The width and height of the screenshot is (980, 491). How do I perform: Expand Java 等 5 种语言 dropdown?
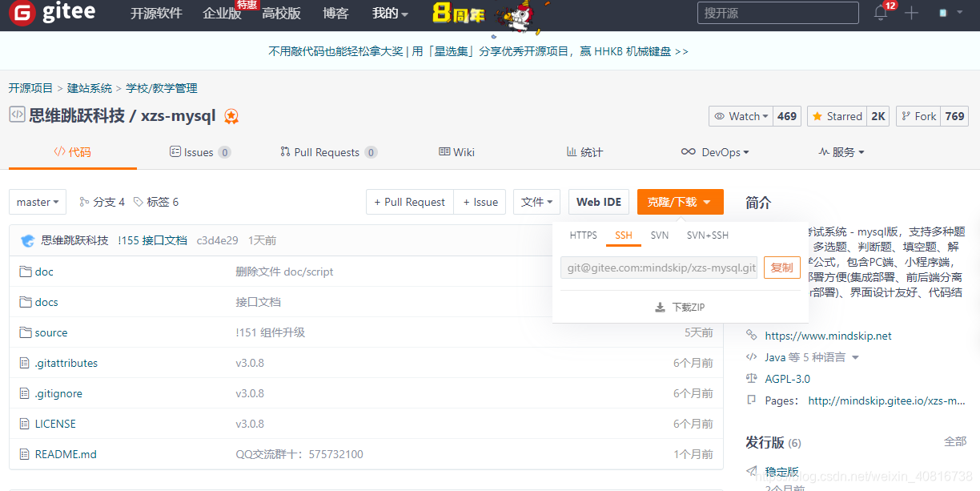(x=812, y=357)
